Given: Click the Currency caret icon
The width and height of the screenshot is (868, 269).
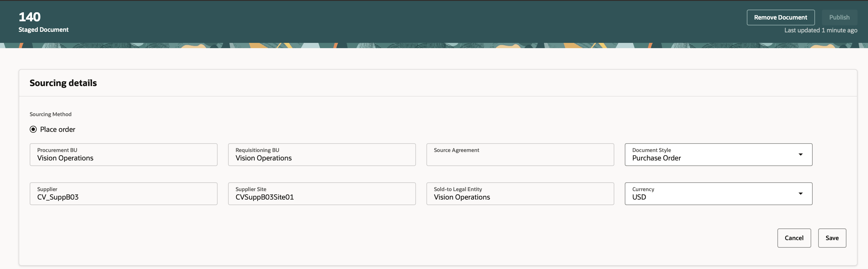Looking at the screenshot, I should tap(801, 193).
